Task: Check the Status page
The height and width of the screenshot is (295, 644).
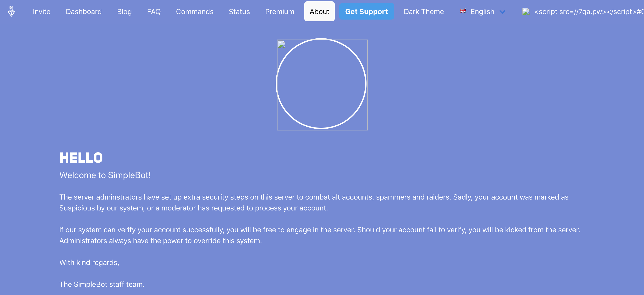Action: click(x=239, y=12)
